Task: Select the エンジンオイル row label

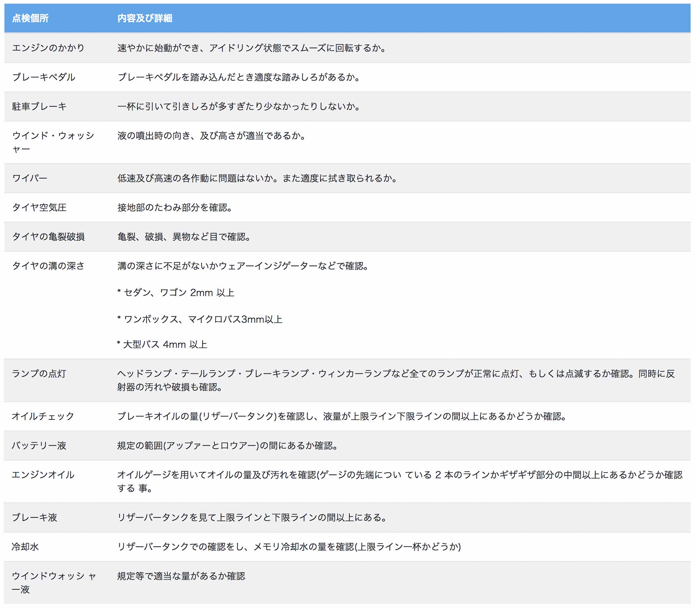Action: pos(43,475)
